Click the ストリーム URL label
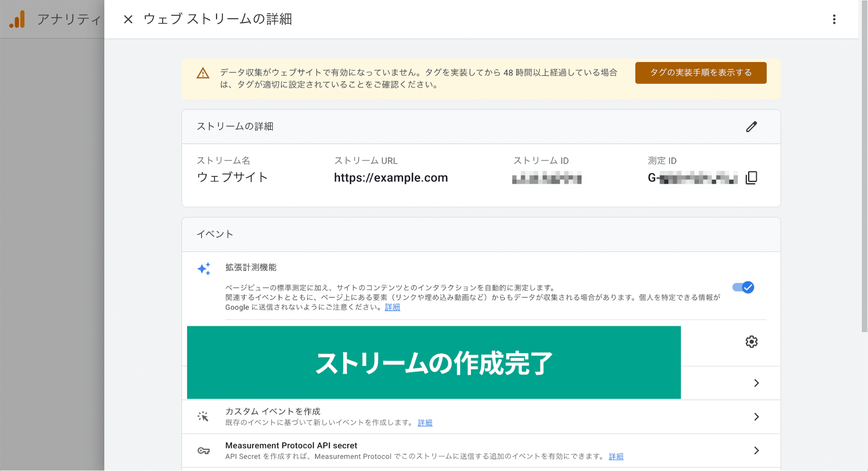Viewport: 868px width, 471px height. point(366,161)
